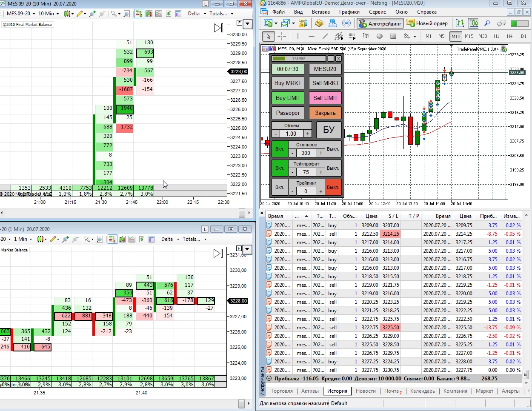Image resolution: width=532 pixels, height=411 pixels.
Task: Click the horizontal scrollbar thumb in 10 Min window
Action: pyautogui.click(x=242, y=213)
